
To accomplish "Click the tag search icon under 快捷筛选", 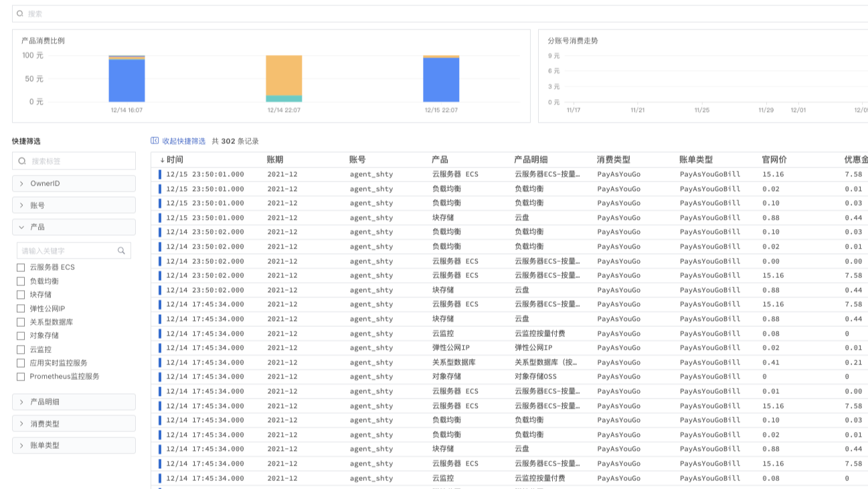I will tap(21, 161).
